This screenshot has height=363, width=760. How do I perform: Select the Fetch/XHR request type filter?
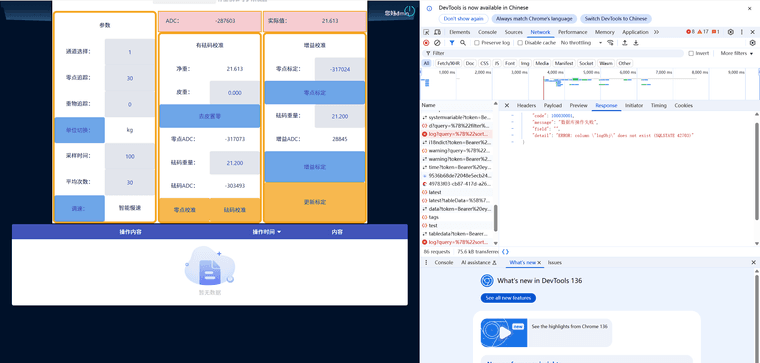coord(448,63)
